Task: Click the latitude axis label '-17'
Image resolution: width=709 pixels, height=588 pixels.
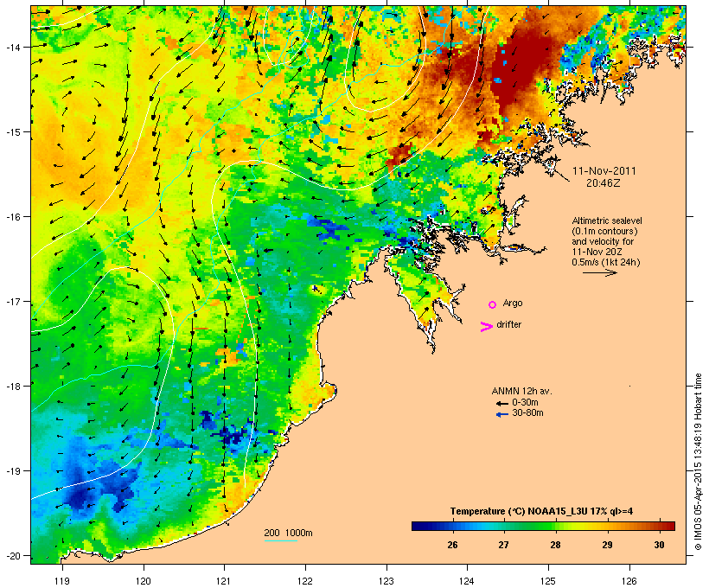Action: point(12,301)
